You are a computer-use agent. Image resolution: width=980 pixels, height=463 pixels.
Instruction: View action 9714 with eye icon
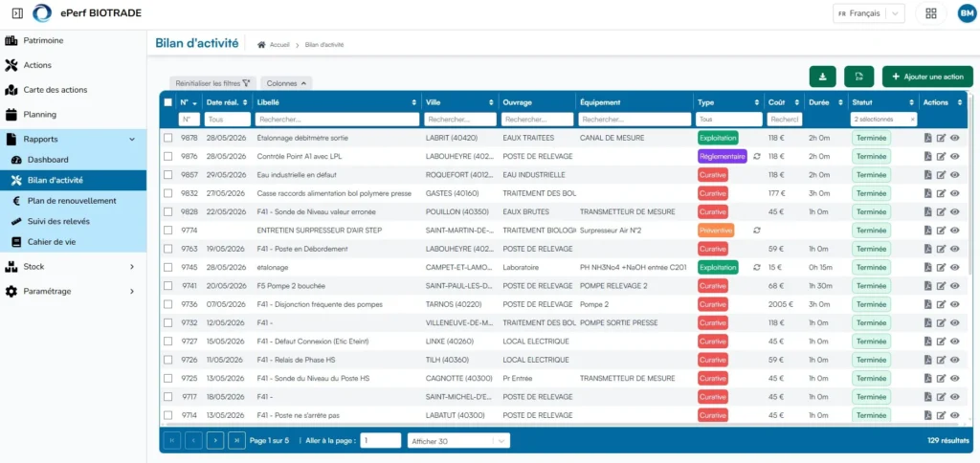[x=954, y=415]
